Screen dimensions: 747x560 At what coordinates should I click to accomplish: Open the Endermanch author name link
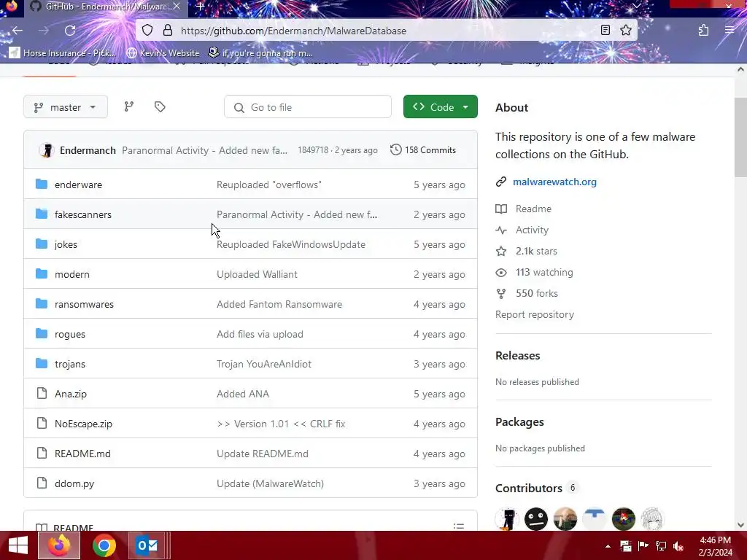tap(88, 150)
